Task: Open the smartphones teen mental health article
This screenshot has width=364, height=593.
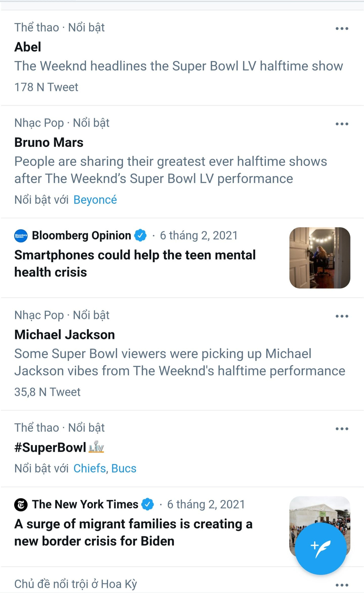Action: pyautogui.click(x=135, y=263)
